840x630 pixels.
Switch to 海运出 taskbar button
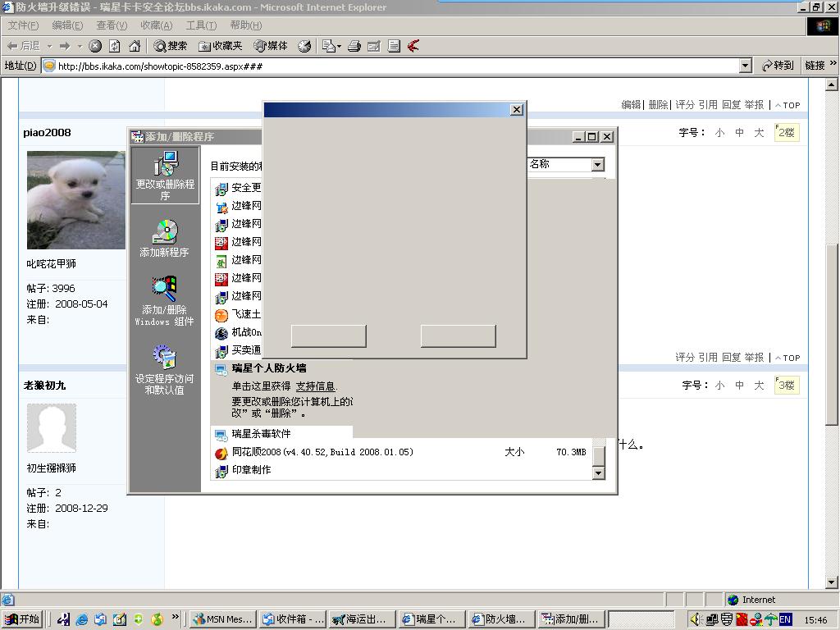(362, 619)
